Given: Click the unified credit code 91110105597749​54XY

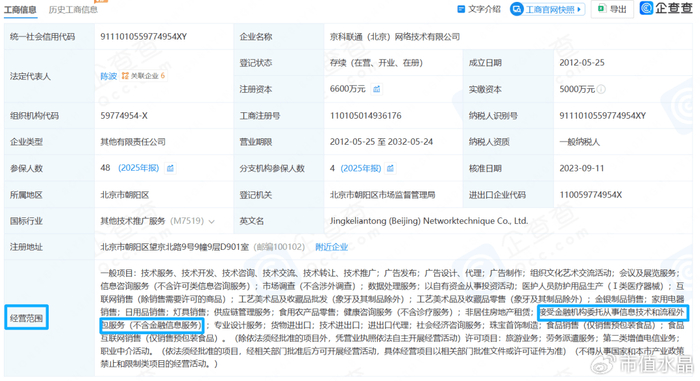Looking at the screenshot, I should tap(144, 37).
